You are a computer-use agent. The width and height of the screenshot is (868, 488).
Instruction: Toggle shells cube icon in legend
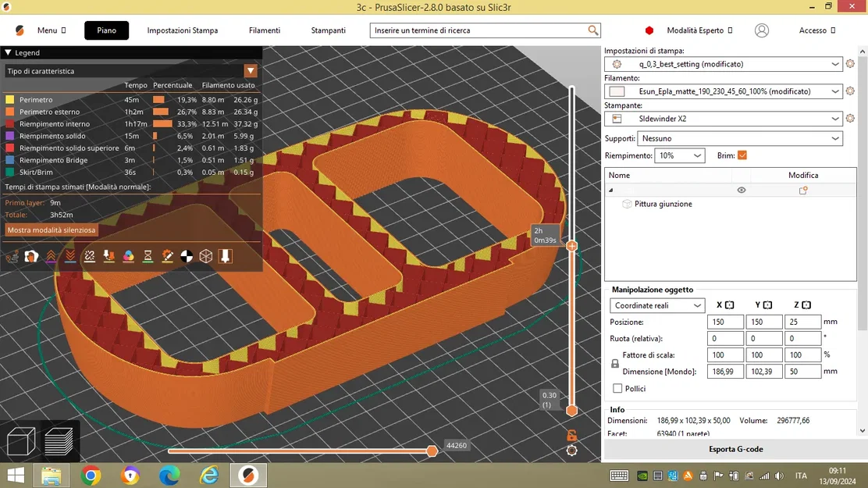coord(206,256)
